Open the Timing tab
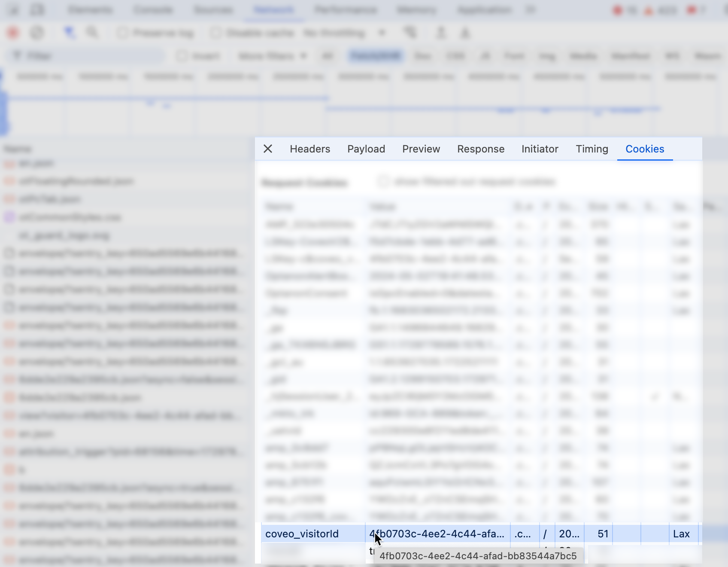This screenshot has width=728, height=567. (x=591, y=149)
